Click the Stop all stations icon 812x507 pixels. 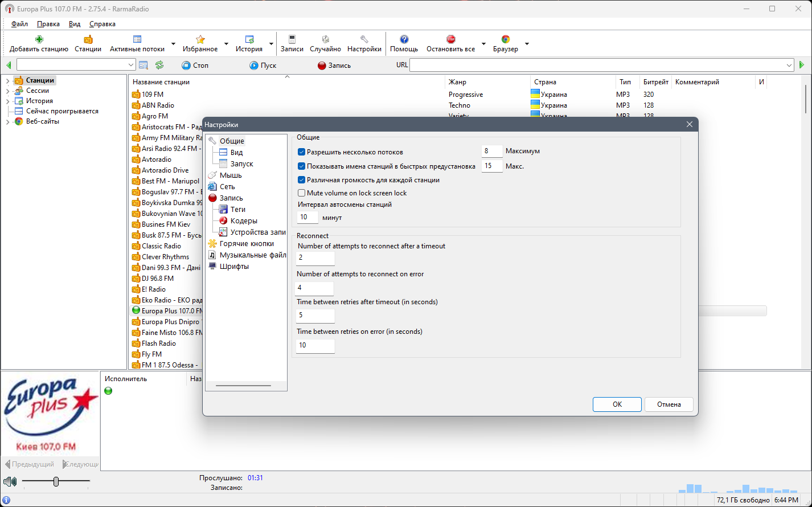451,39
